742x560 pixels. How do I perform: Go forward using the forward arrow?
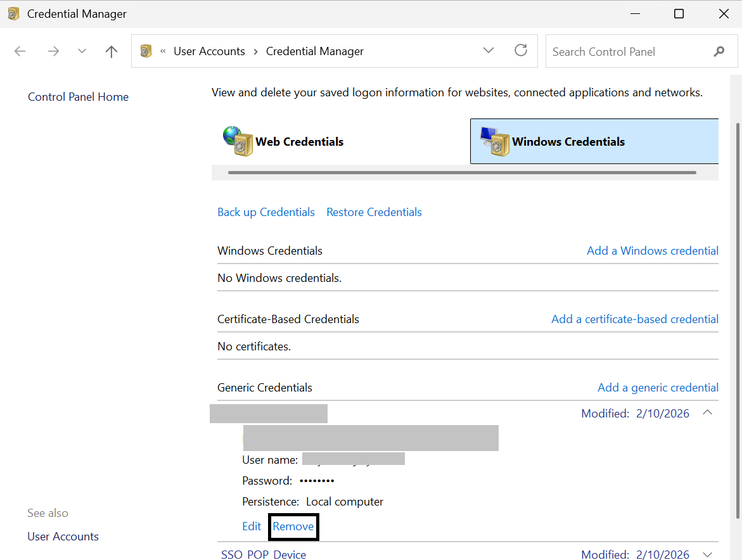point(53,51)
